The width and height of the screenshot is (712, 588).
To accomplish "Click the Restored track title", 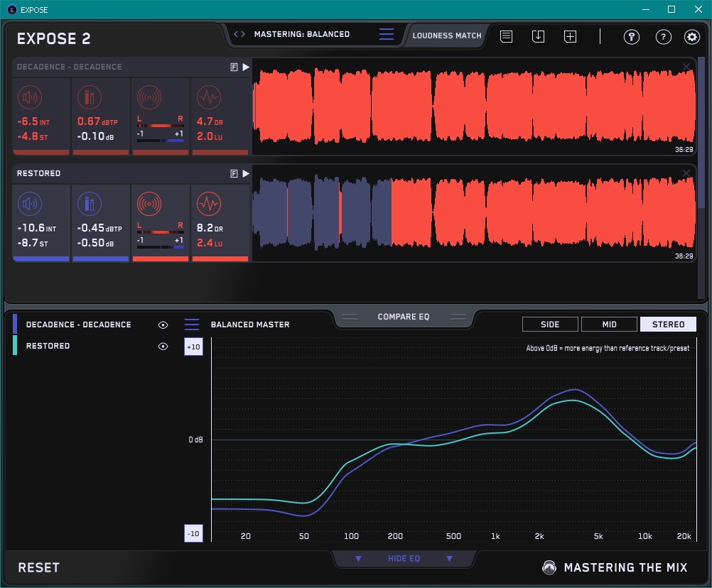I will pos(38,173).
